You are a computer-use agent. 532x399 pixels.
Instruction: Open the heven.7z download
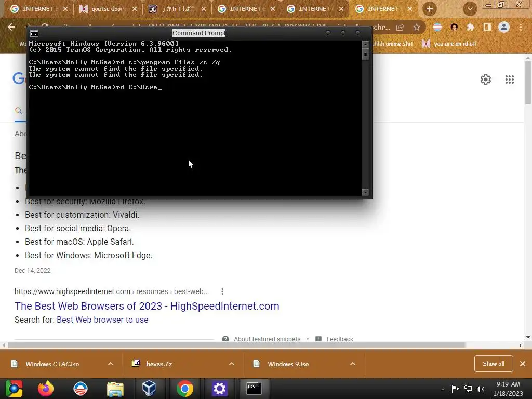159,364
